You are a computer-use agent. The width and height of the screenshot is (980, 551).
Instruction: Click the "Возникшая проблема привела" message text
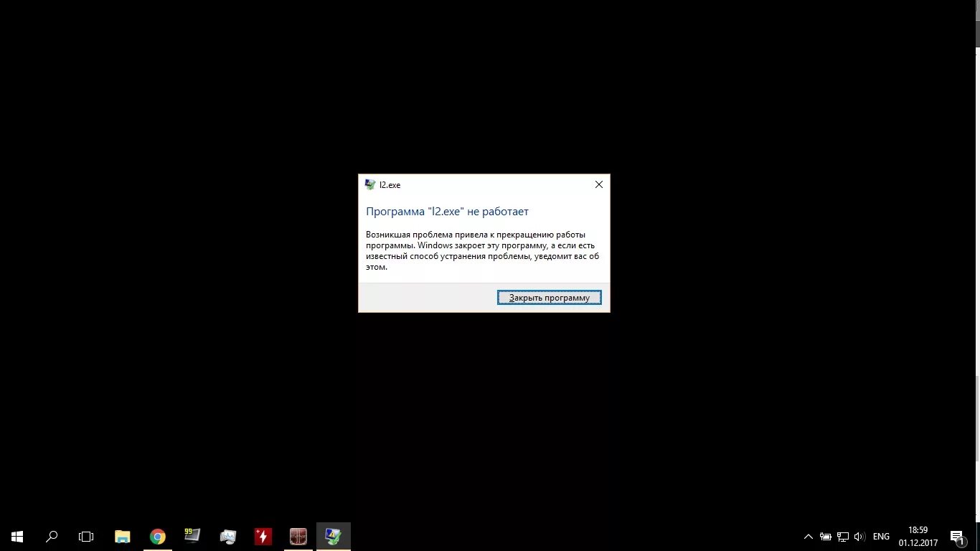click(x=482, y=250)
